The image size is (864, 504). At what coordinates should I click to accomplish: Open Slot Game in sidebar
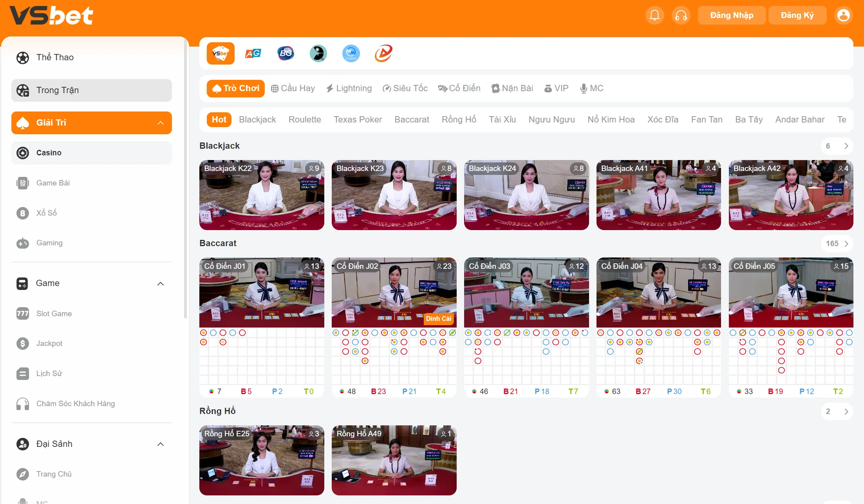click(x=92, y=313)
